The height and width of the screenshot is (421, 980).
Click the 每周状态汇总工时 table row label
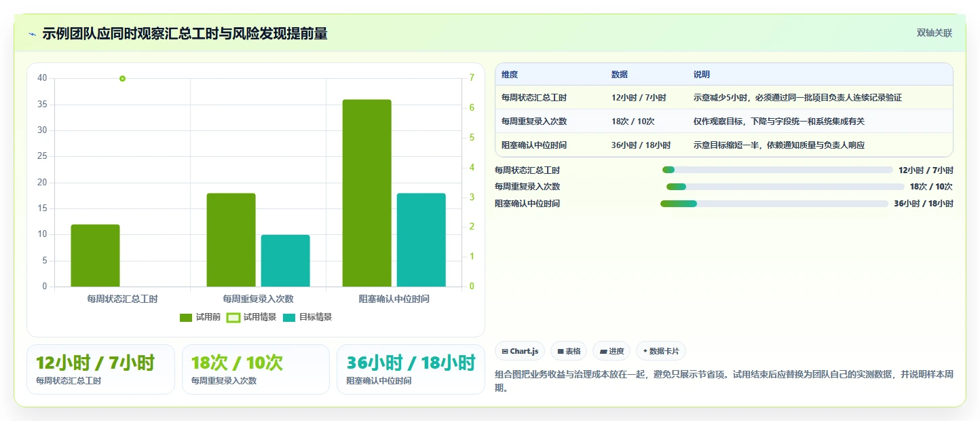(534, 98)
